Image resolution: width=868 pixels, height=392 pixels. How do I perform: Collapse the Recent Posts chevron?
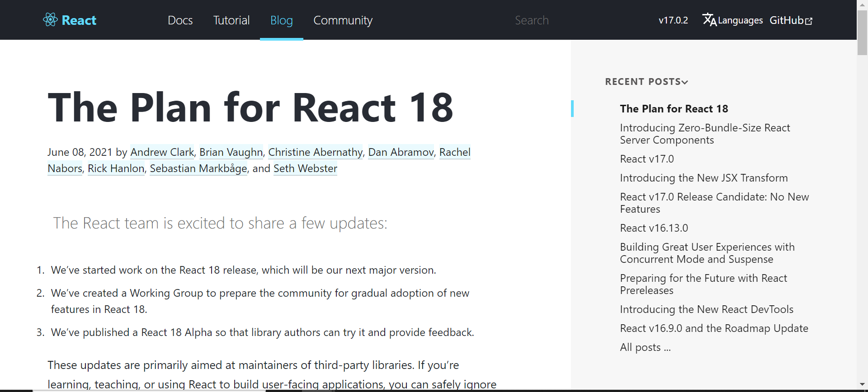coord(685,82)
